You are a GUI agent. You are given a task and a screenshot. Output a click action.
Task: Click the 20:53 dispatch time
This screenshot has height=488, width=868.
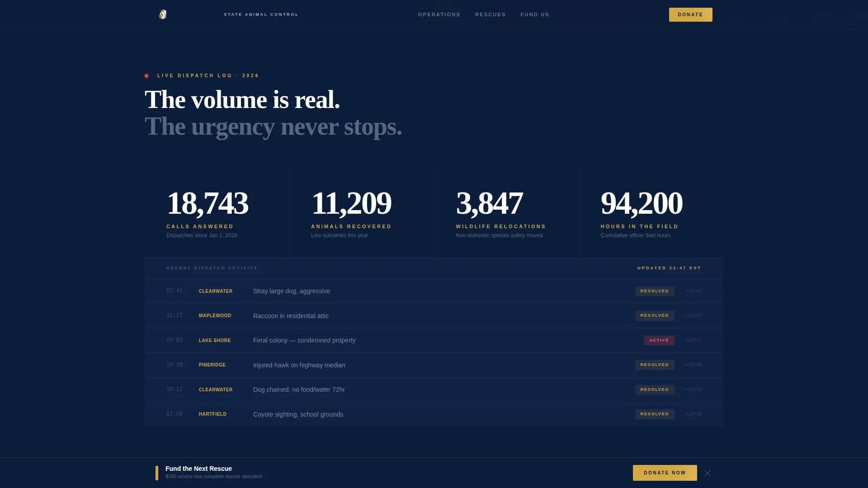coord(175,340)
